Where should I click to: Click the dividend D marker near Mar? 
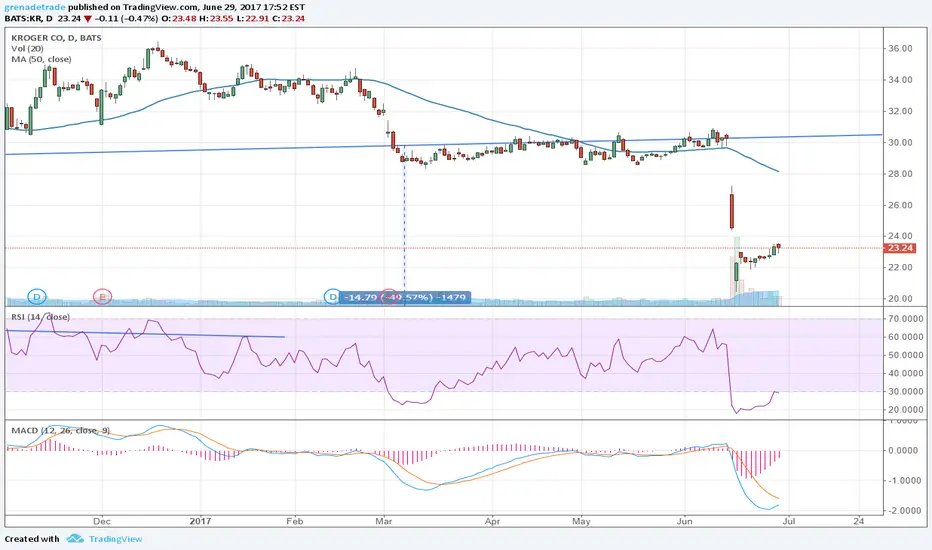tap(333, 297)
